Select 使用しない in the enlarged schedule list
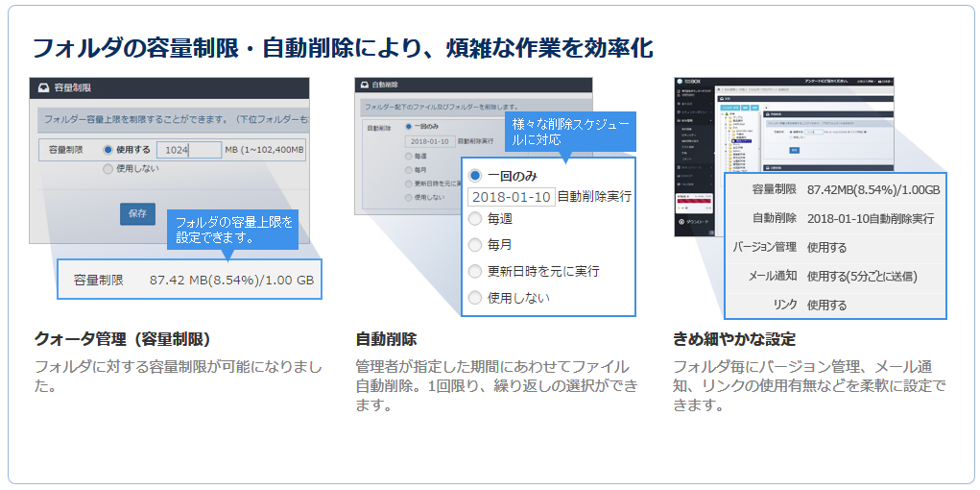Screen dimensions: 980x490 point(475,298)
